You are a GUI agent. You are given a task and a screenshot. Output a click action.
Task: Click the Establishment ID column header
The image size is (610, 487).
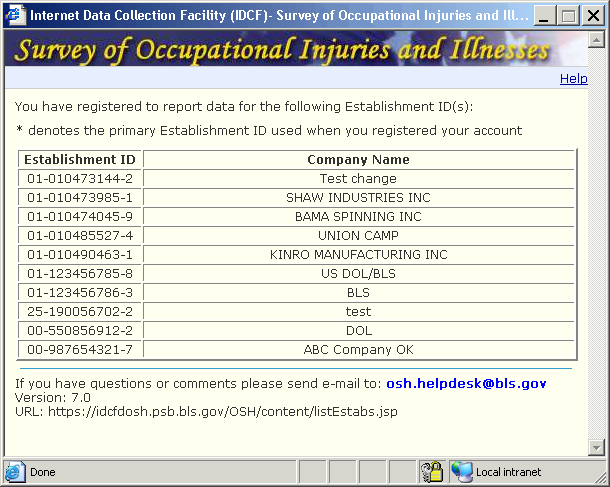[x=80, y=160]
